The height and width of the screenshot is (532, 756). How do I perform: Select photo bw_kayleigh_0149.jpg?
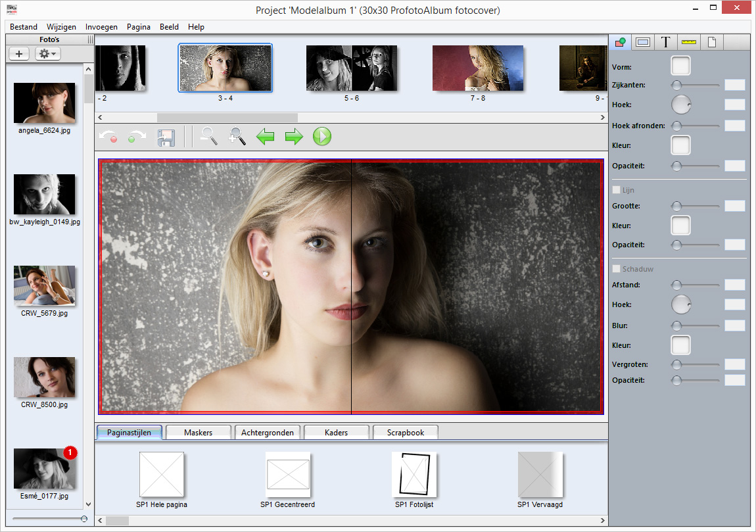coord(44,195)
